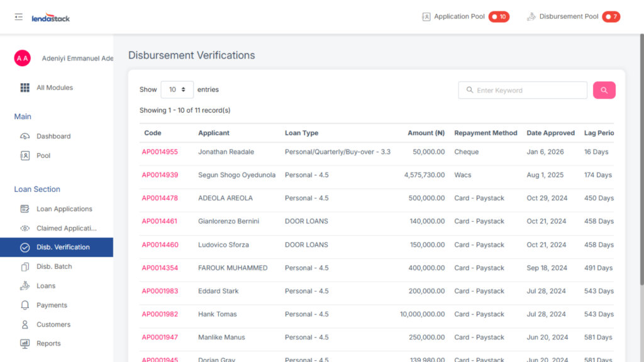The width and height of the screenshot is (644, 362).
Task: Open the Application Pool icon
Action: [x=426, y=17]
